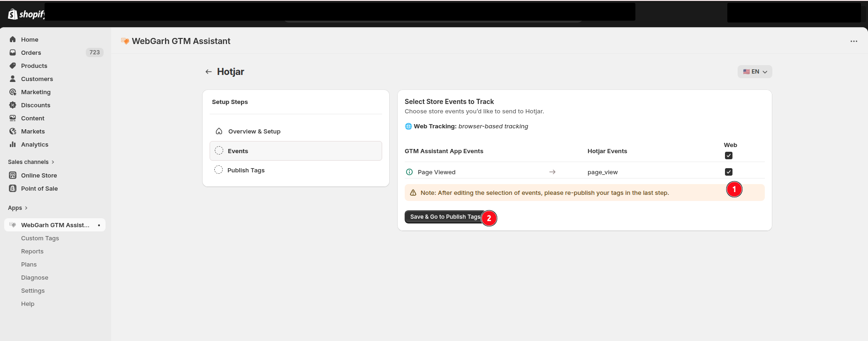The width and height of the screenshot is (868, 341).
Task: Expand the Apps section
Action: (x=18, y=208)
